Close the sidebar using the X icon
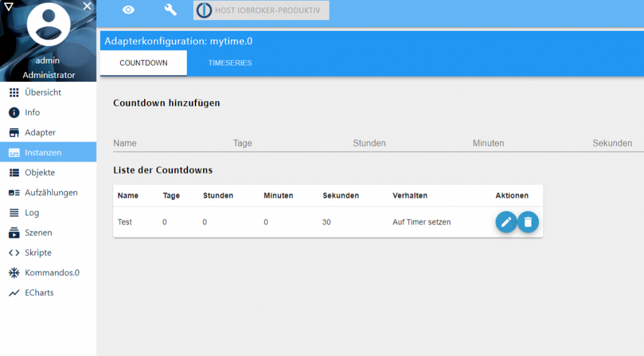644x356 pixels. point(87,6)
